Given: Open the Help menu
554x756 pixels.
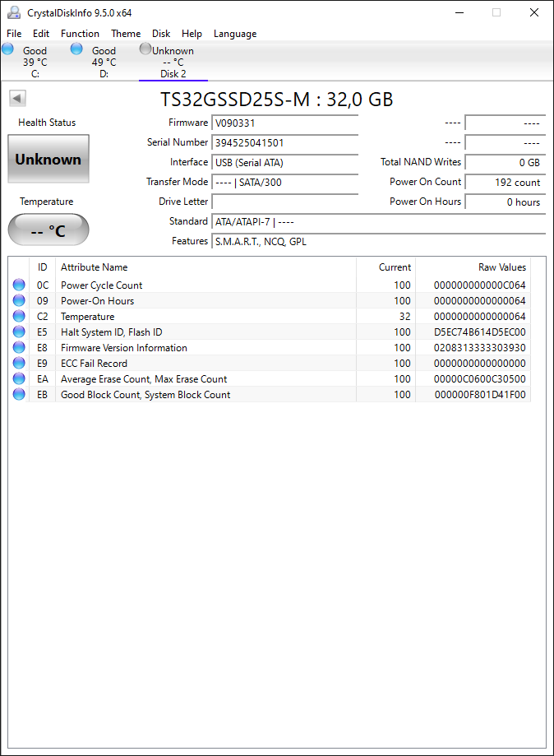Looking at the screenshot, I should (192, 34).
